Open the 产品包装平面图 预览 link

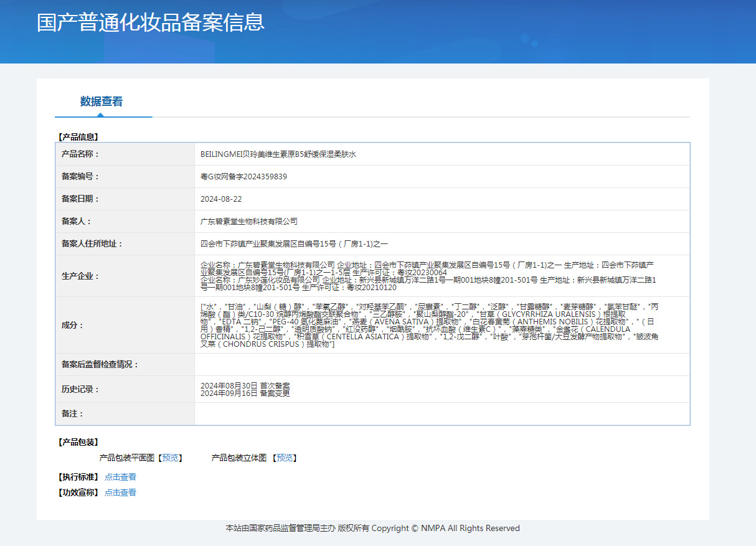click(x=169, y=458)
